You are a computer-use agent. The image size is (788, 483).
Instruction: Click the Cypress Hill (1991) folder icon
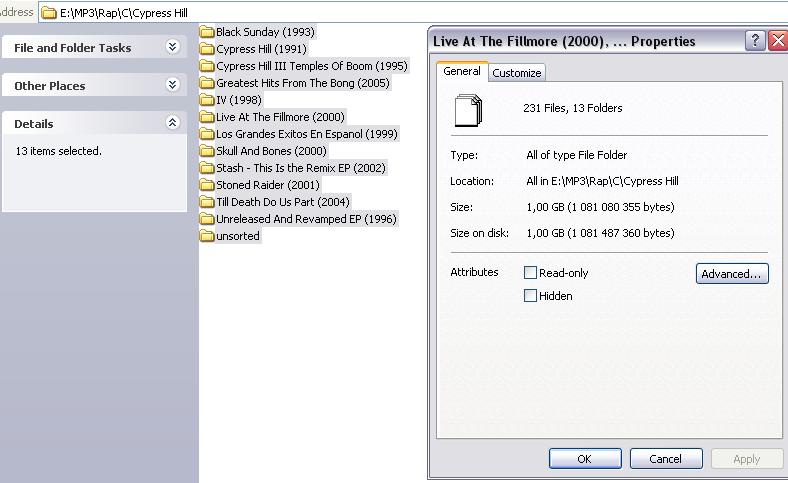pos(207,49)
